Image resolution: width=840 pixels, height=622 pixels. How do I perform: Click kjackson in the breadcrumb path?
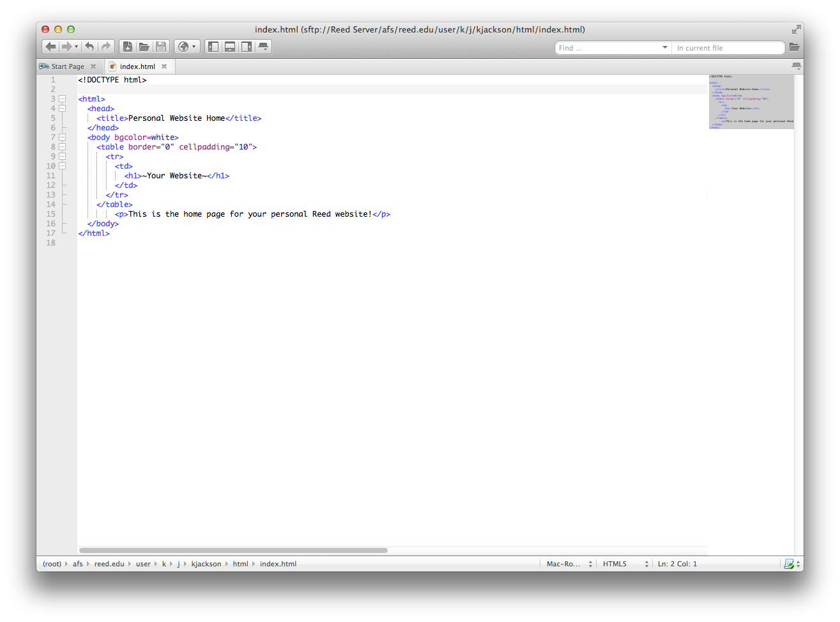[206, 563]
